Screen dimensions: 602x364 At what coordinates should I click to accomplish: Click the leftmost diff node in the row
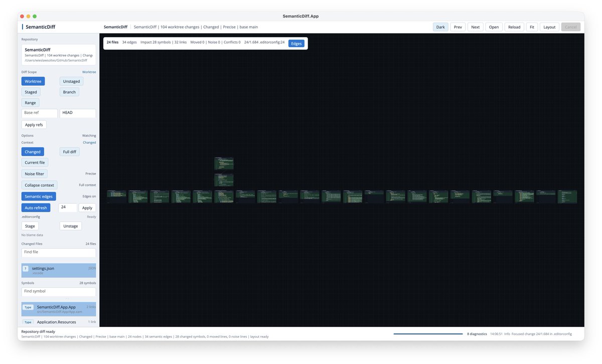(x=116, y=197)
